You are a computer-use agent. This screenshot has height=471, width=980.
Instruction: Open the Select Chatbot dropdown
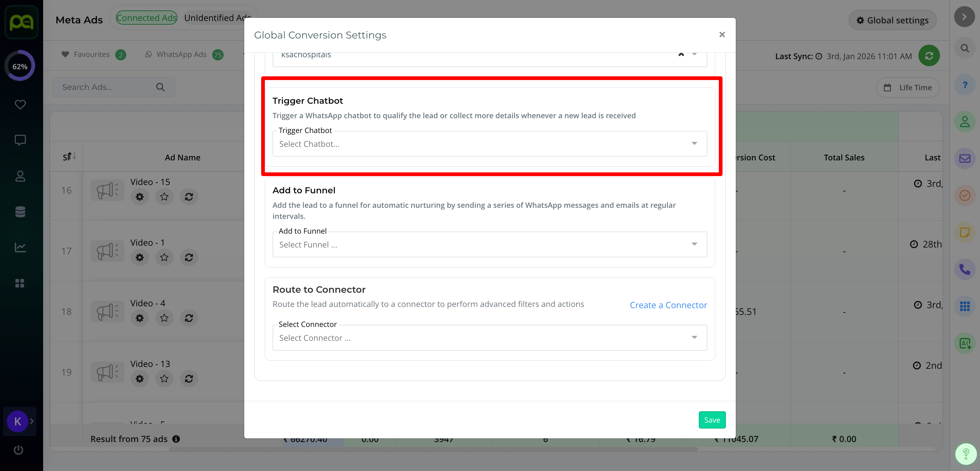(x=490, y=144)
